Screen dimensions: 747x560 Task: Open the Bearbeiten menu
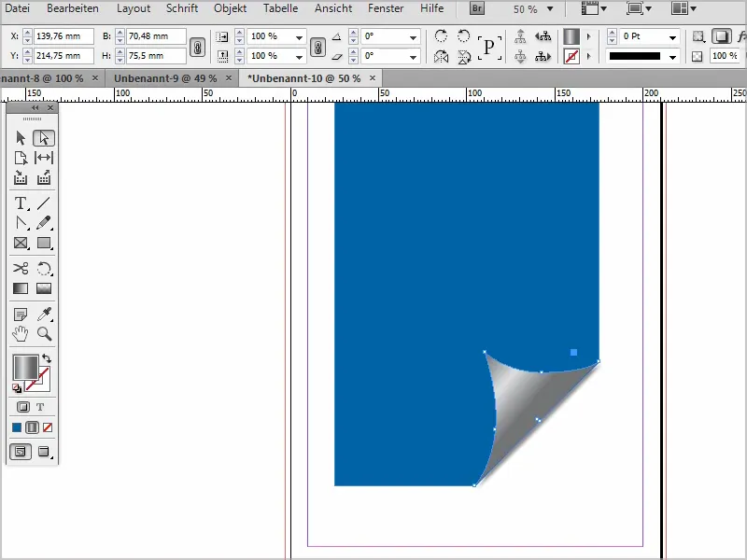[x=73, y=8]
